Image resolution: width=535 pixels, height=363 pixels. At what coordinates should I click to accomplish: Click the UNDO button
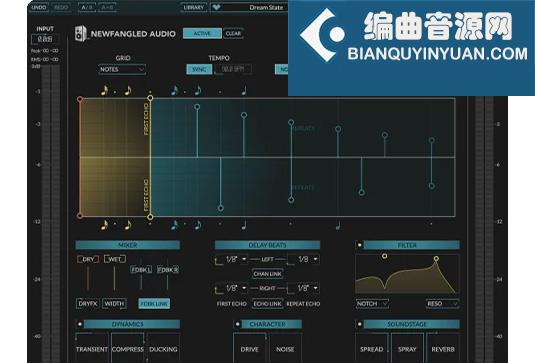(x=39, y=7)
